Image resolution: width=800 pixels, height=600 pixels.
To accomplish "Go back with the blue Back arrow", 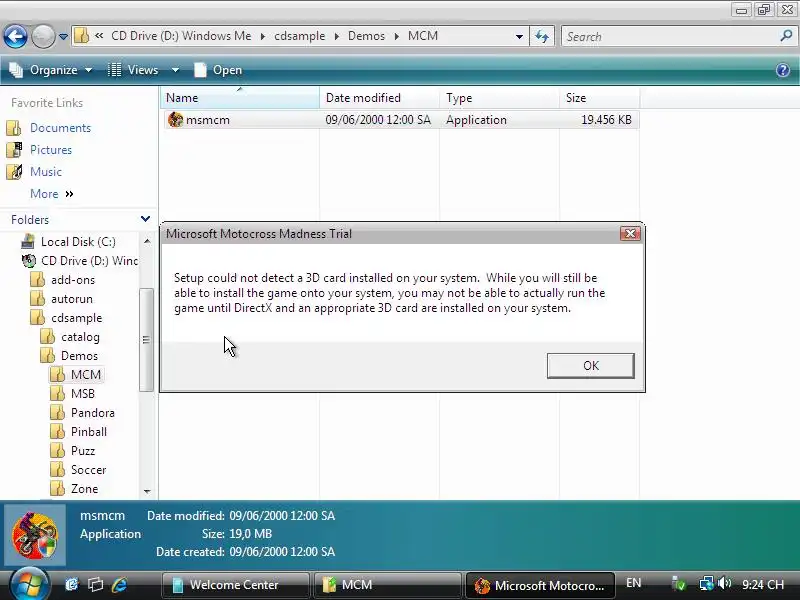I will click(x=15, y=36).
